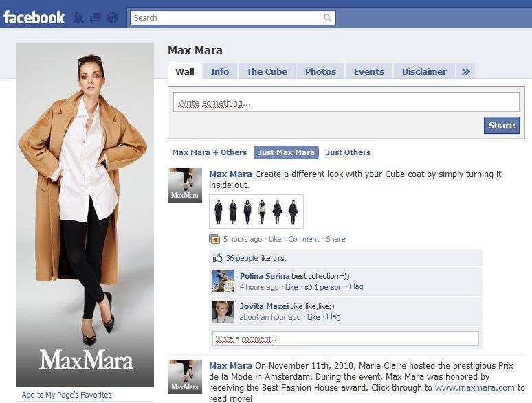Open Jovita Mazei's profile name link
This screenshot has height=403, width=532.
click(264, 306)
